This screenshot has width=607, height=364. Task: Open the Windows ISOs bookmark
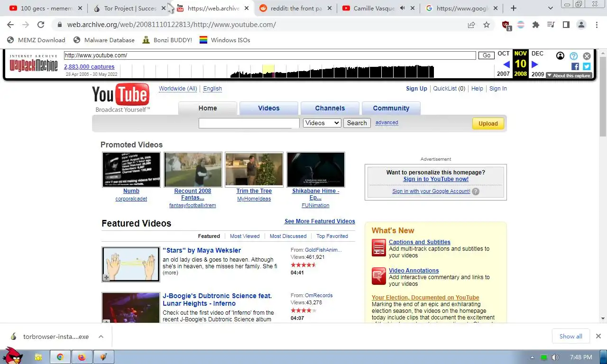click(225, 40)
